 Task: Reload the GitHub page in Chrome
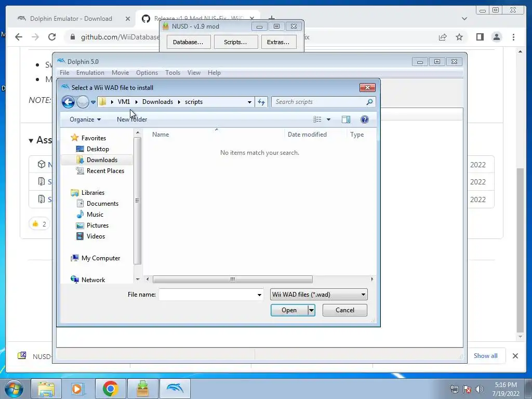click(52, 37)
